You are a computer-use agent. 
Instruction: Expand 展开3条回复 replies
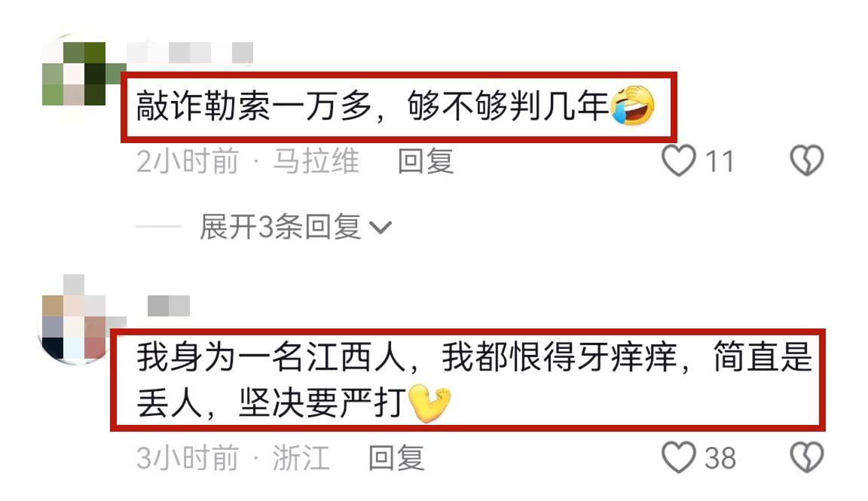(x=280, y=227)
